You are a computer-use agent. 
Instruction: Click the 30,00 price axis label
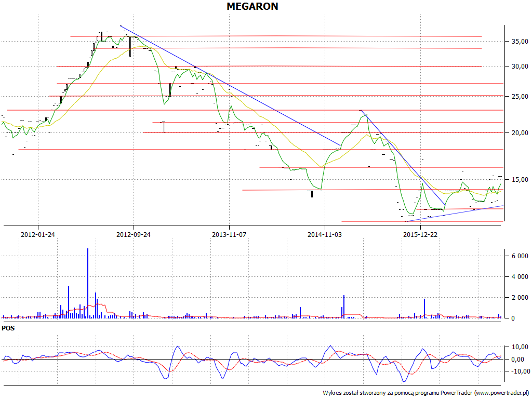click(520, 66)
